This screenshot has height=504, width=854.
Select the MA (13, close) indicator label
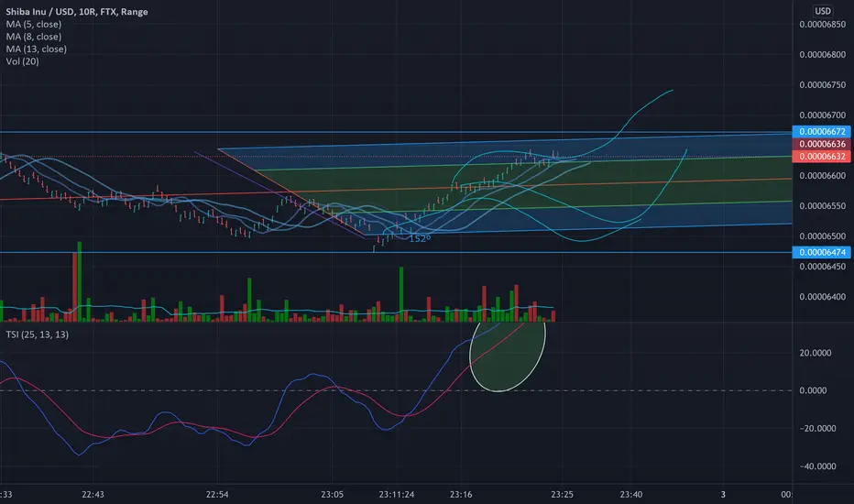coord(37,49)
